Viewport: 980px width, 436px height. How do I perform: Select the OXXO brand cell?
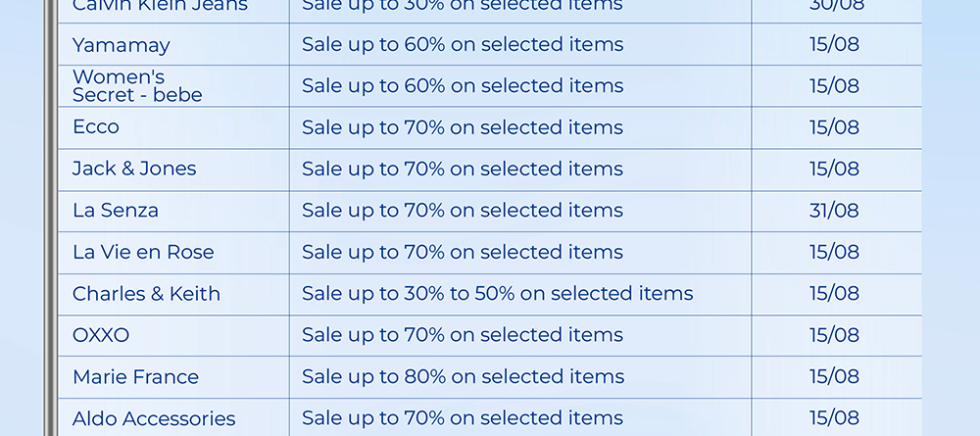click(x=101, y=335)
